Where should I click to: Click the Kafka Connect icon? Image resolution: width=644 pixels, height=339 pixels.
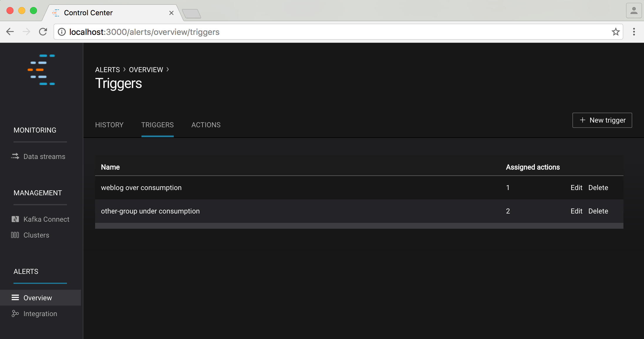[x=15, y=219]
